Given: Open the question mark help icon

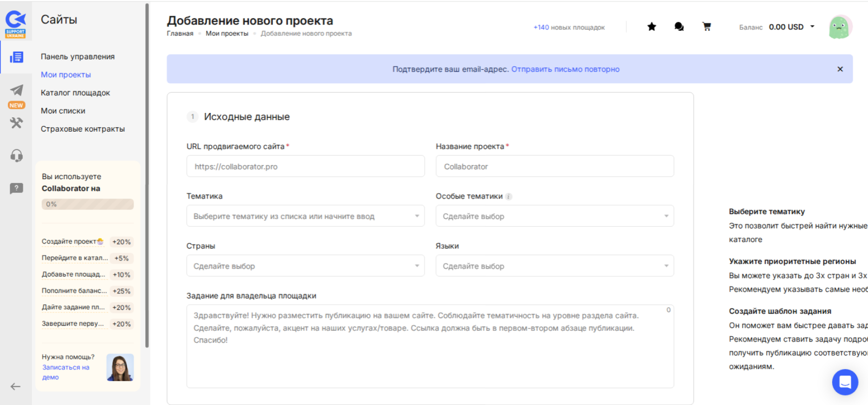Looking at the screenshot, I should tap(16, 189).
